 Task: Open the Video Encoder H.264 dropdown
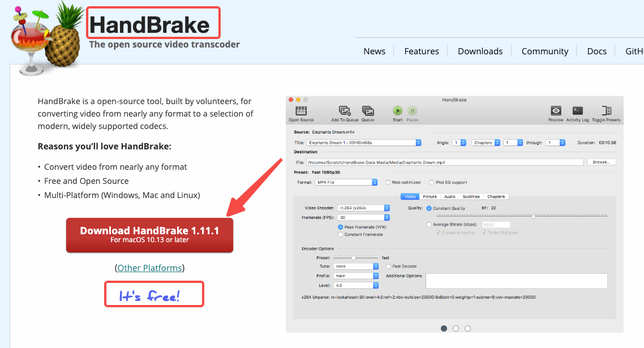point(363,208)
